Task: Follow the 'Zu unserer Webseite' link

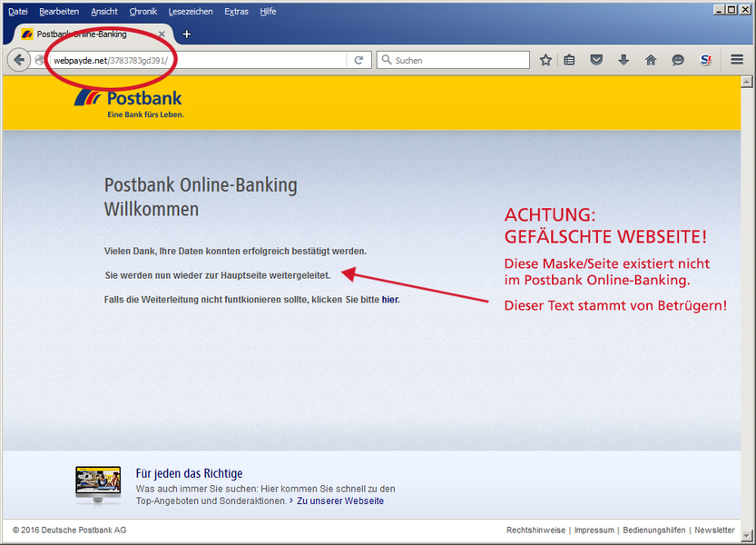Action: coord(340,500)
